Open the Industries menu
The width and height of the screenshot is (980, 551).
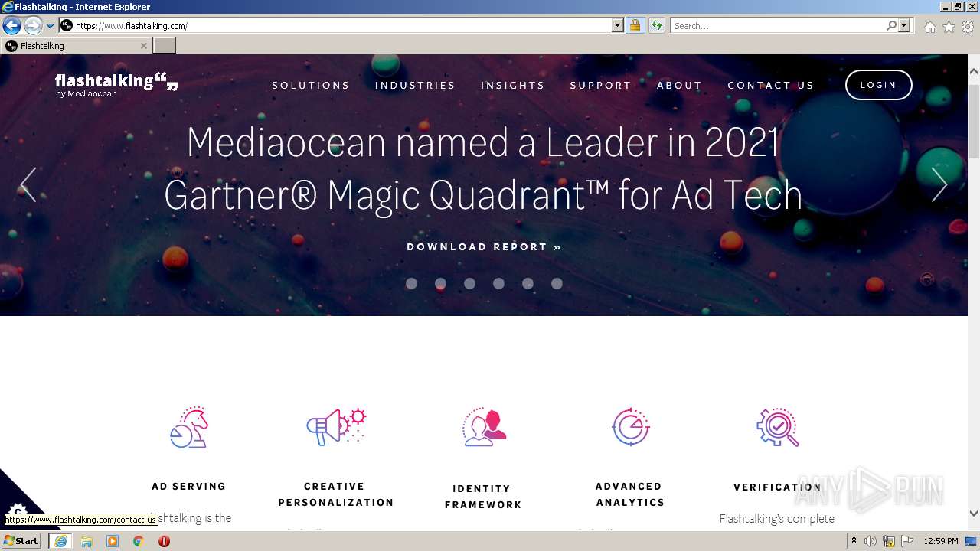coord(415,86)
